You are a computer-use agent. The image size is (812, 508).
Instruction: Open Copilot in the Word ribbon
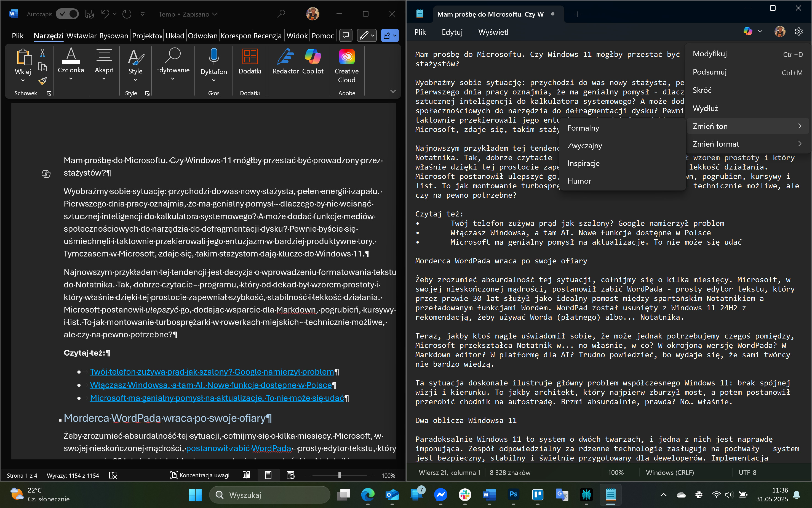click(x=313, y=62)
